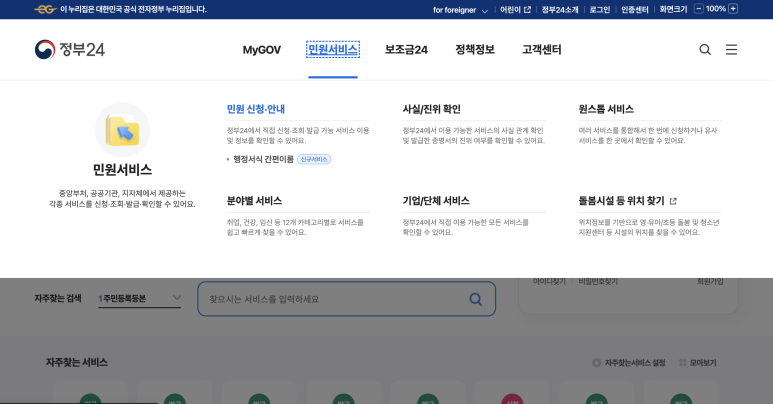
Task: Open 기업/단체 서비스 submenu
Action: point(436,201)
